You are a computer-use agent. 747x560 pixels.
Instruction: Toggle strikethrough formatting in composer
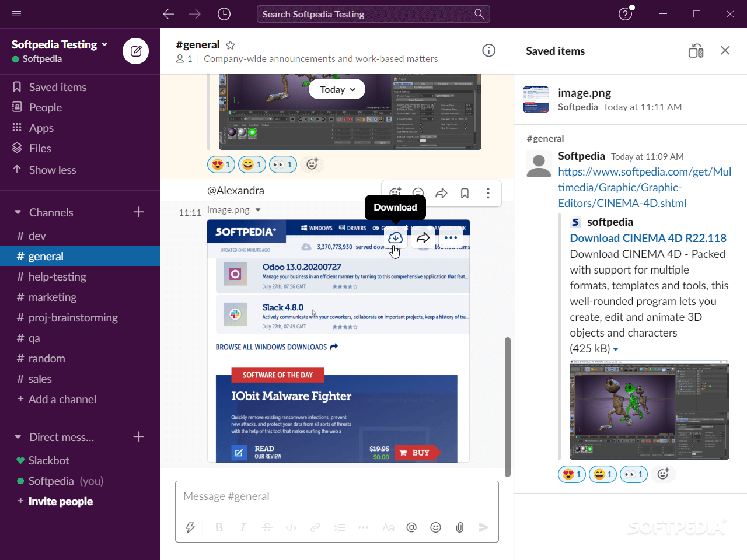point(267,527)
